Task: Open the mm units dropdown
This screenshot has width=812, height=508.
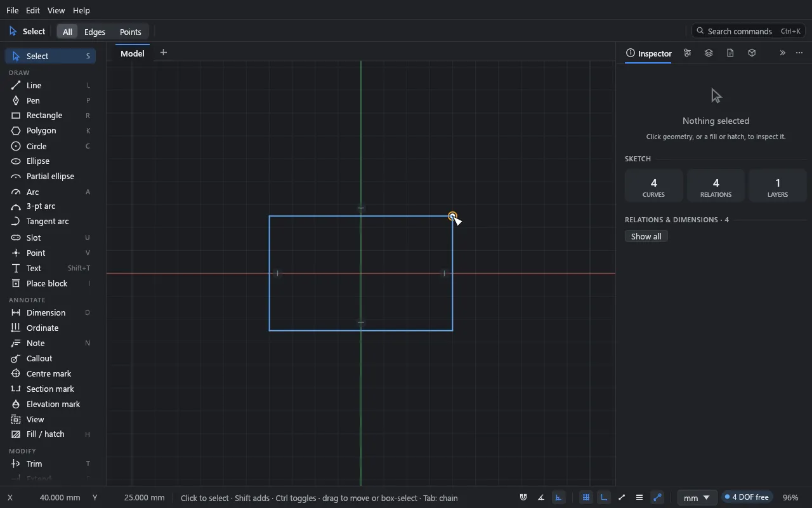Action: 697,498
